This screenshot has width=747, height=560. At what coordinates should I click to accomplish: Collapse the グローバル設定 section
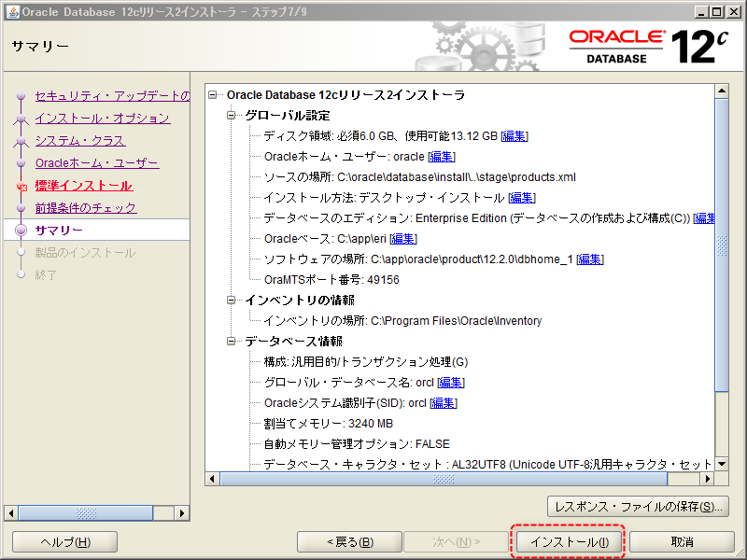229,114
